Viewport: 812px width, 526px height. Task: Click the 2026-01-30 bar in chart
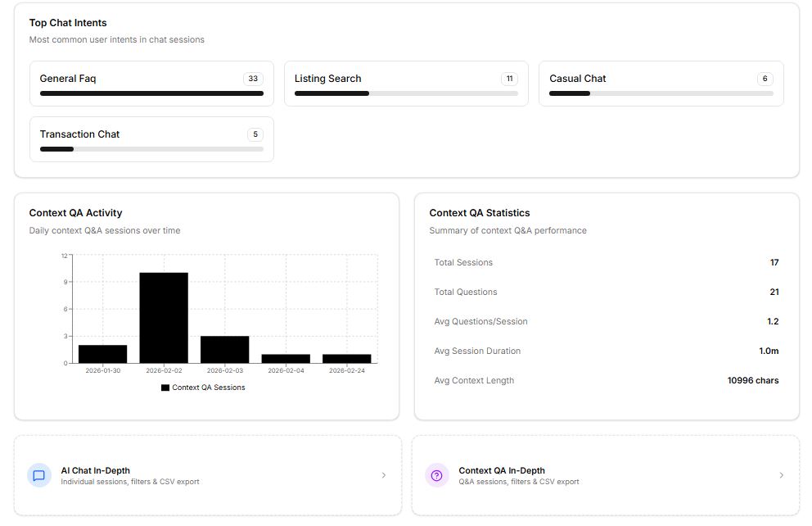click(102, 354)
